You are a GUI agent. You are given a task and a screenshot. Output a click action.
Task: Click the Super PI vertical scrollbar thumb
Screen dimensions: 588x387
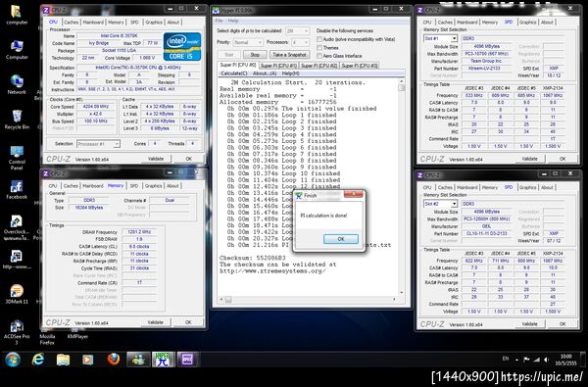pos(402,87)
